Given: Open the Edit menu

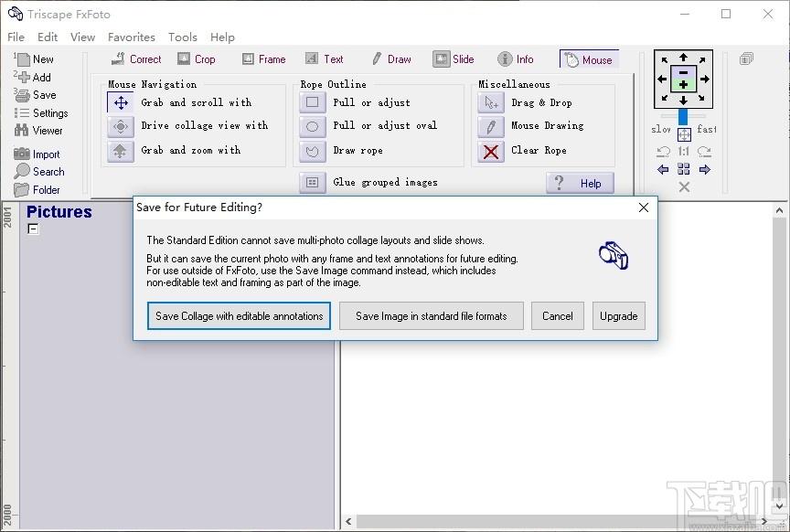Looking at the screenshot, I should [x=48, y=37].
